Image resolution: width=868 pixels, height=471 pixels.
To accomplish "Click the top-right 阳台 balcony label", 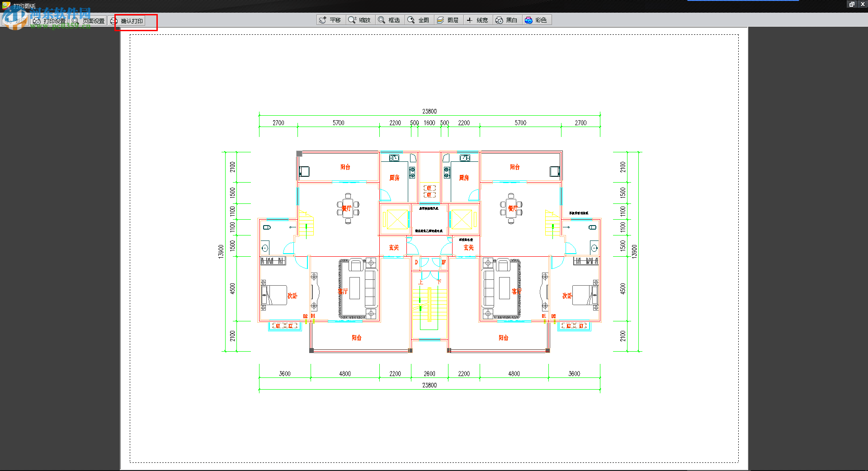I will click(x=514, y=167).
